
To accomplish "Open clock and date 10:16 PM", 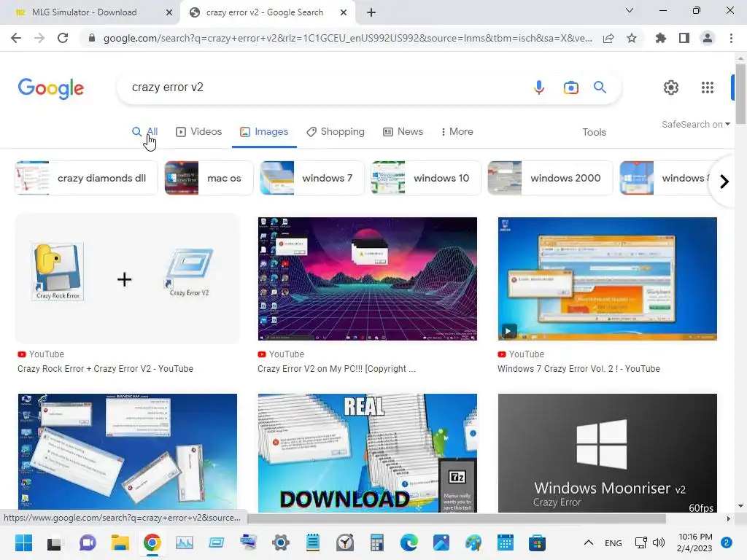I will pyautogui.click(x=694, y=542).
